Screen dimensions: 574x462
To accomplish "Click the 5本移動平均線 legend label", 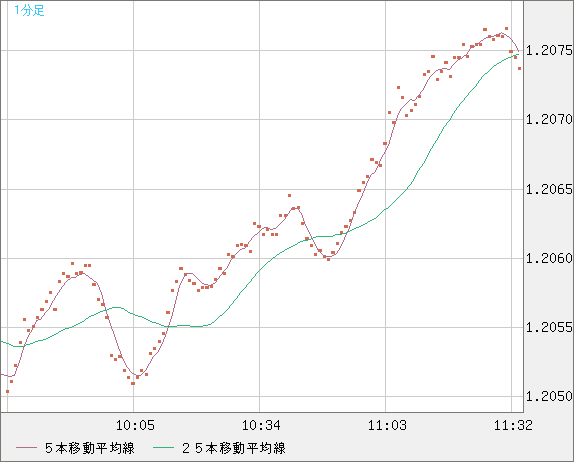I will pyautogui.click(x=90, y=448).
